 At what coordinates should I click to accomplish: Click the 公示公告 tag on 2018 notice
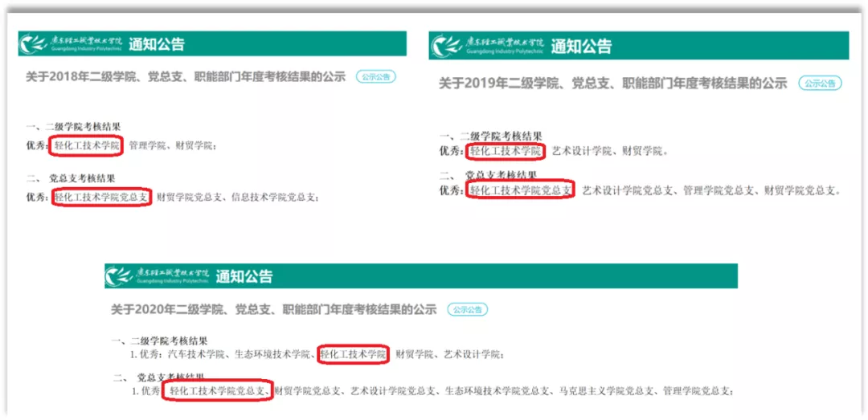pyautogui.click(x=376, y=77)
